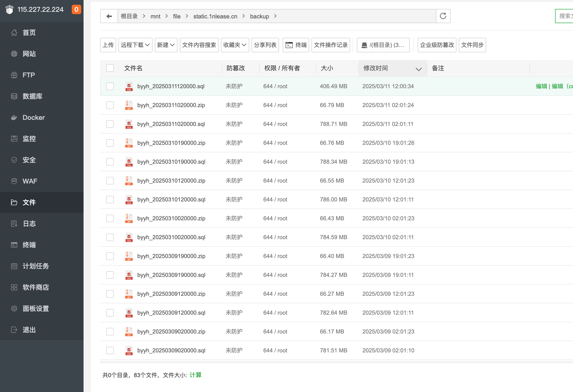Screen dimensions: 573x392
Task: Click the 企业级防篡改 button
Action: (x=437, y=45)
